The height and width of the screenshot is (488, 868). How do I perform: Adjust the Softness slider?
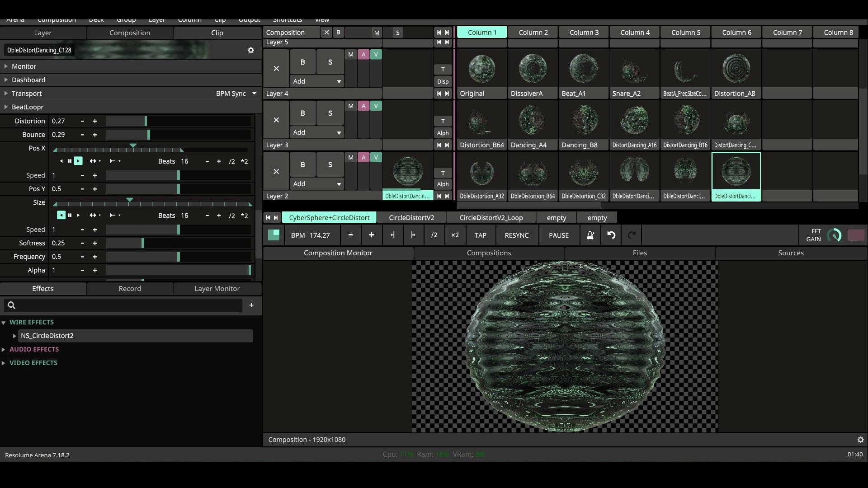tap(179, 243)
